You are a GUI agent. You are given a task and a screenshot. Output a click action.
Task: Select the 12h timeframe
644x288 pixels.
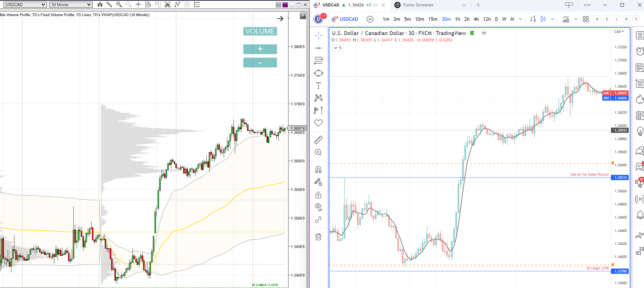pyautogui.click(x=487, y=19)
